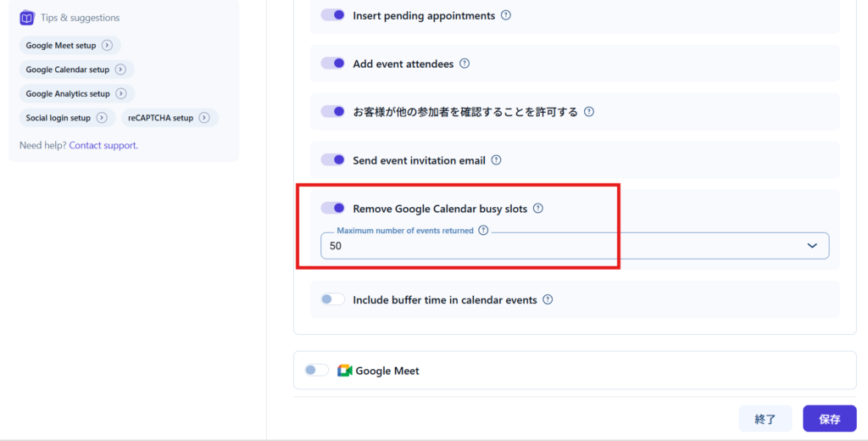Enable Include buffer time in calendar events
This screenshot has height=441, width=868.
333,299
